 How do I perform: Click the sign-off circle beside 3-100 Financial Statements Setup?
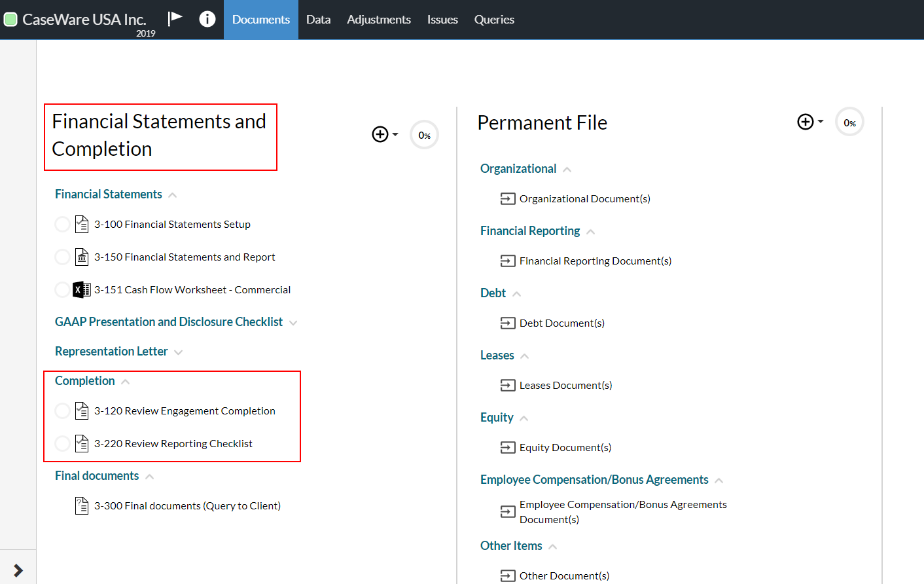(62, 224)
